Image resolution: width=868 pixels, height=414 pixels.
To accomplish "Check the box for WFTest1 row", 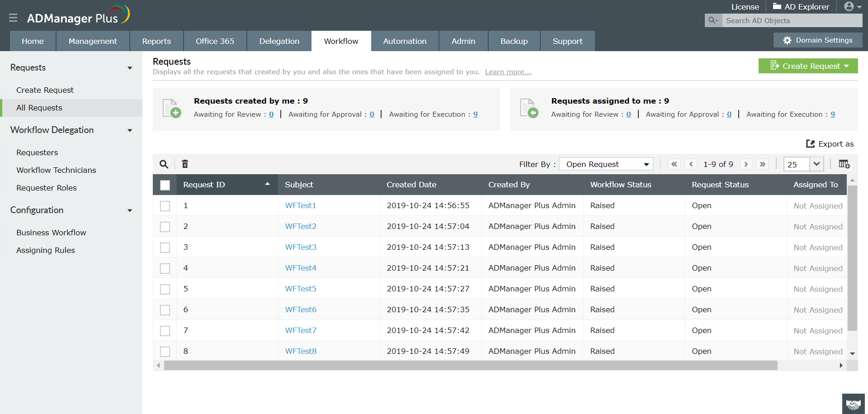I will 165,206.
